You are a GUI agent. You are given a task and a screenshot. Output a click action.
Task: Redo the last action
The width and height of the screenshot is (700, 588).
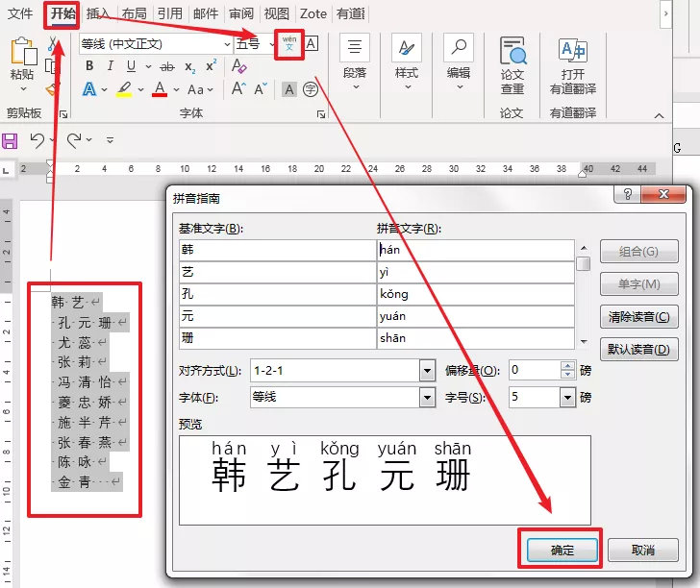tap(74, 140)
